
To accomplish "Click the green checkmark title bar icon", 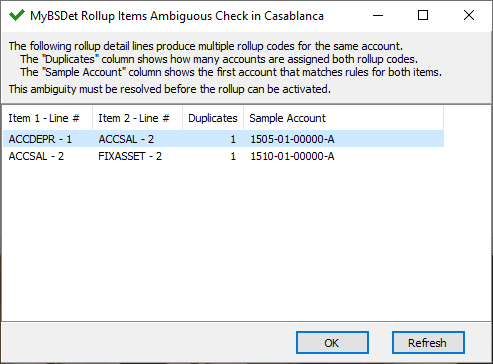I will pos(17,15).
